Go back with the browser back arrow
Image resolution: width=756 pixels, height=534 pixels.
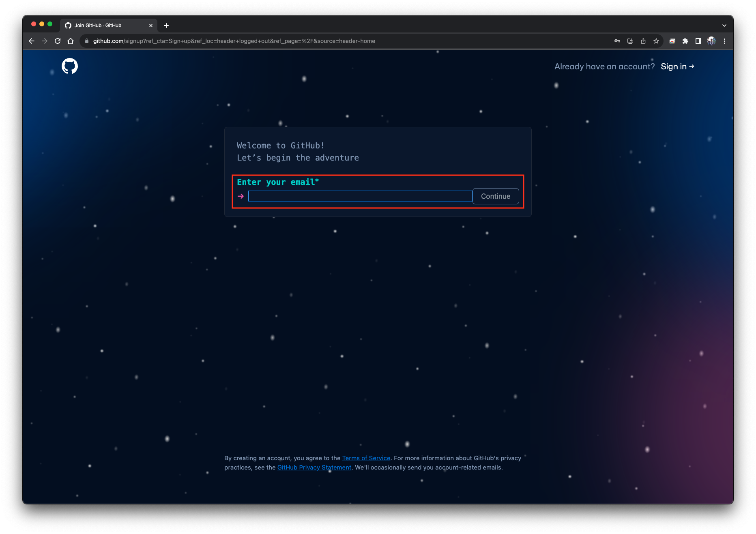(32, 41)
